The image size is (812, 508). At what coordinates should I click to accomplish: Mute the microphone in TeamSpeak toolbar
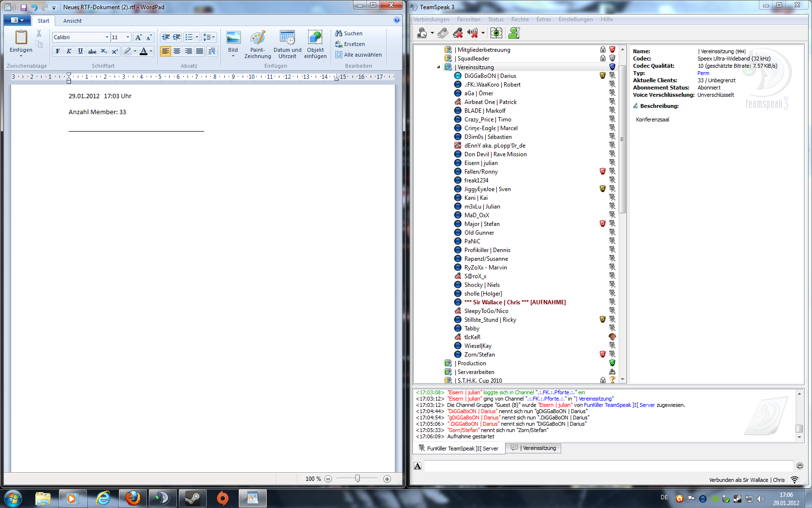click(x=458, y=33)
